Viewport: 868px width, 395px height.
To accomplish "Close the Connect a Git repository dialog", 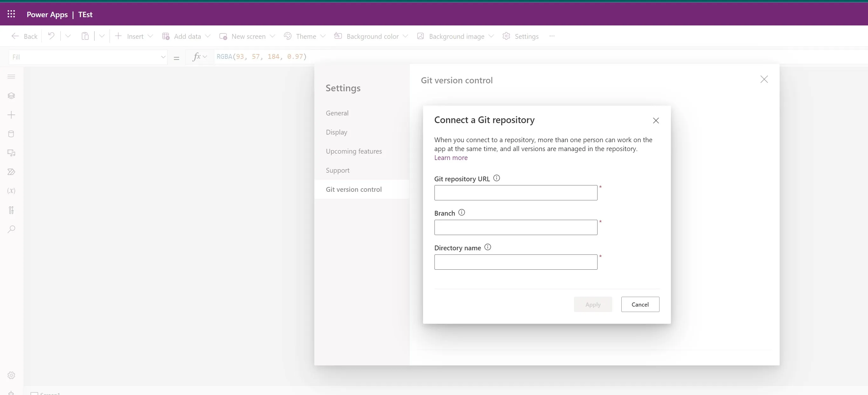I will [655, 121].
